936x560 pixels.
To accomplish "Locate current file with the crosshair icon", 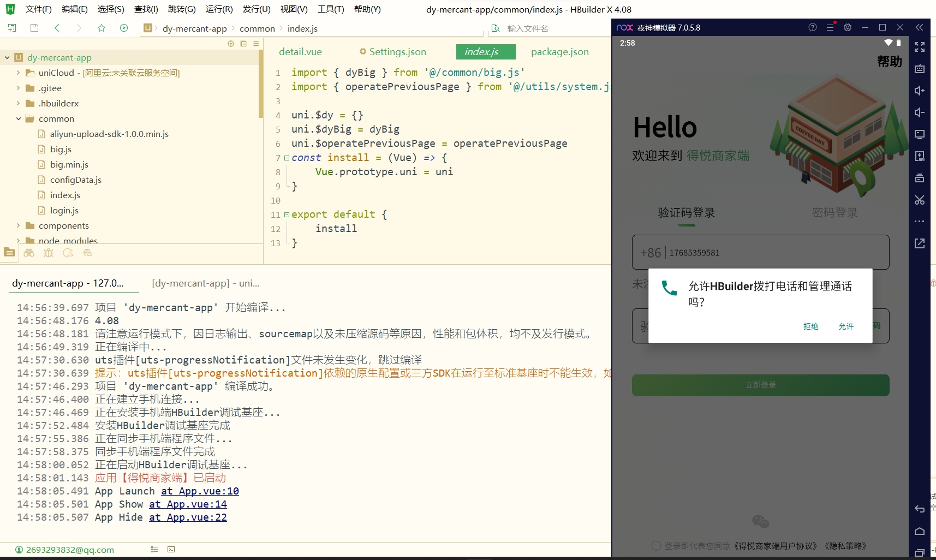I will tap(231, 44).
